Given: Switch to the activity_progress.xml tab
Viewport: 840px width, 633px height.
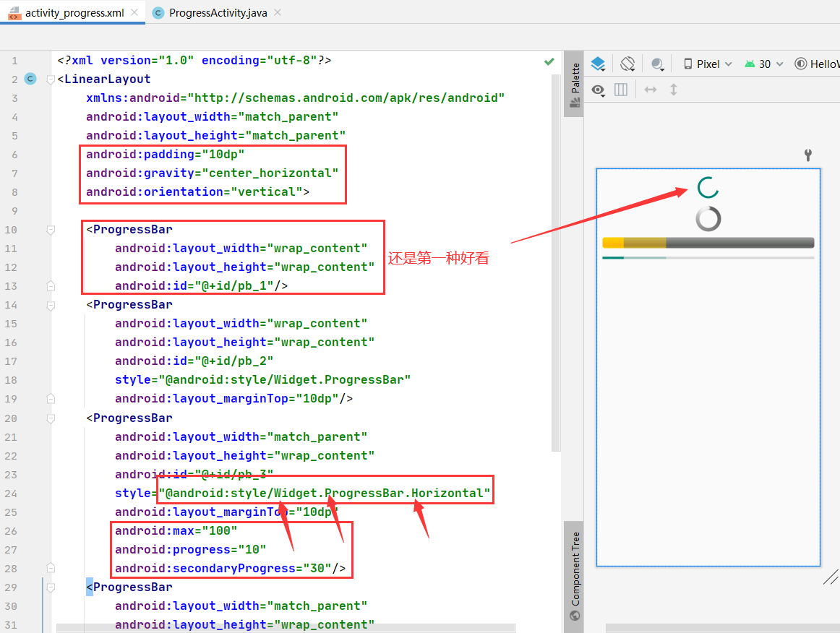Looking at the screenshot, I should coord(74,13).
